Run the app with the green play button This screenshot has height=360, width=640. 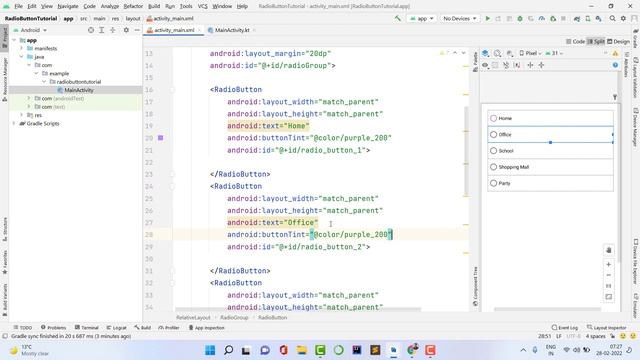coord(487,18)
